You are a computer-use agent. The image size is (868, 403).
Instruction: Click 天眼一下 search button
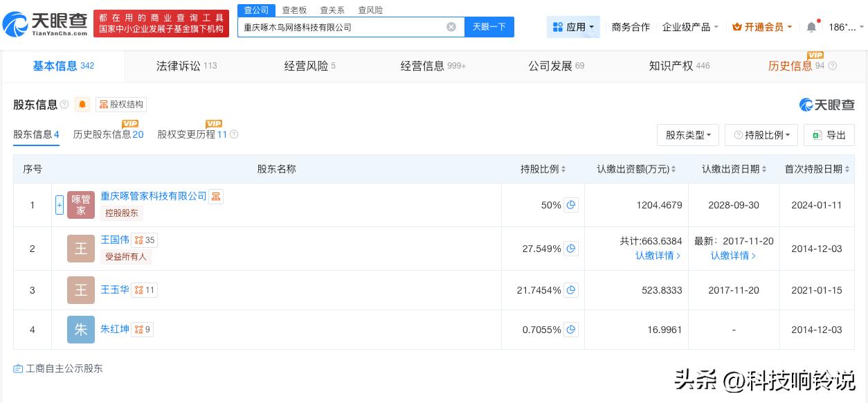[489, 27]
